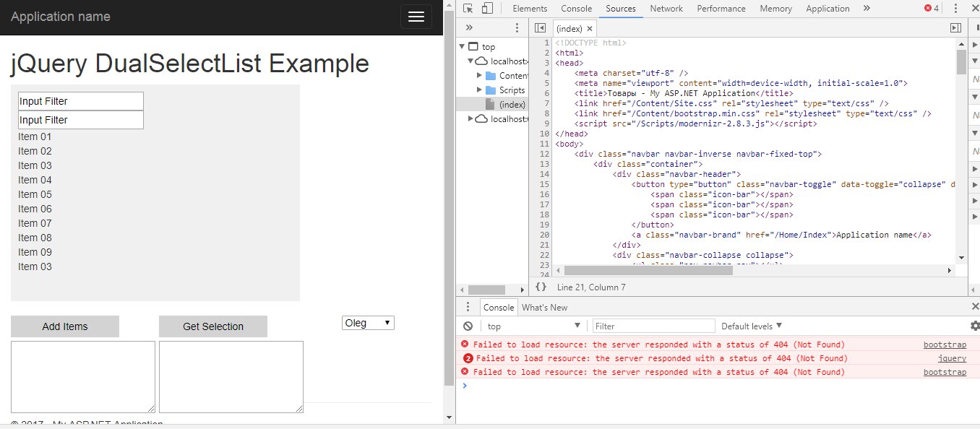The height and width of the screenshot is (429, 980).
Task: Click the pretty print braces icon
Action: point(541,287)
